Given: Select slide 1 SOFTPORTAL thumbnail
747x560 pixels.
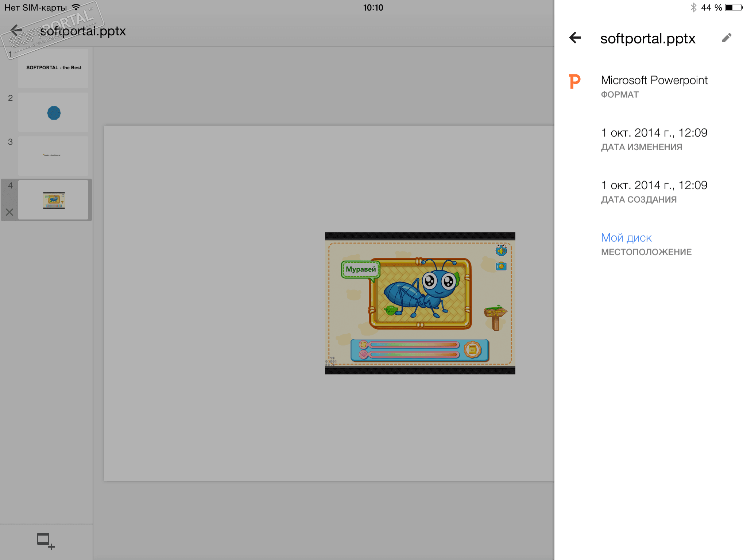Looking at the screenshot, I should pos(53,68).
